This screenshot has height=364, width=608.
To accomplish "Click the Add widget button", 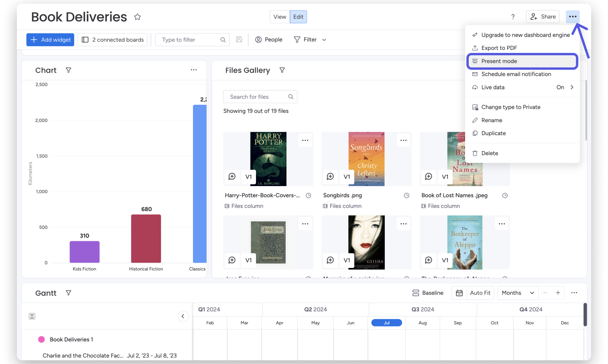I will [x=50, y=40].
